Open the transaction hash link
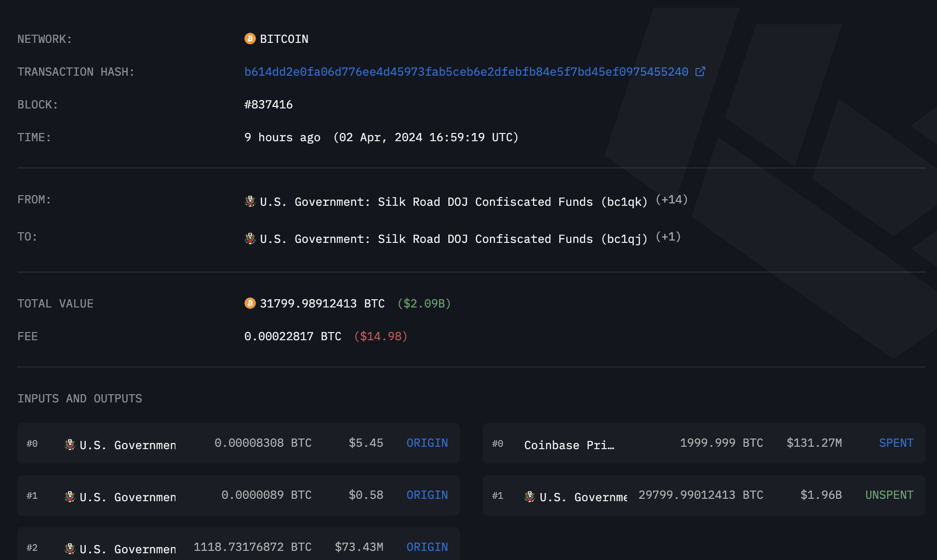Viewport: 937px width, 560px height. (466, 72)
